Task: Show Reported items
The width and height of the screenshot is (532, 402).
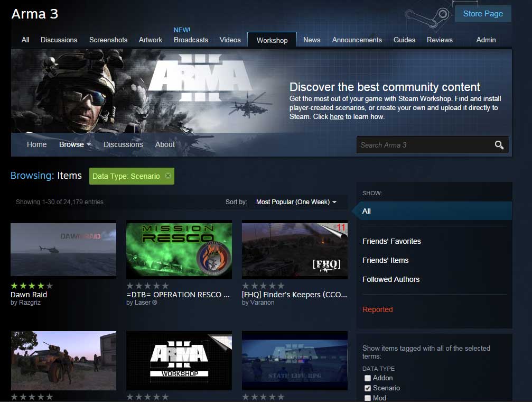Action: (x=378, y=309)
